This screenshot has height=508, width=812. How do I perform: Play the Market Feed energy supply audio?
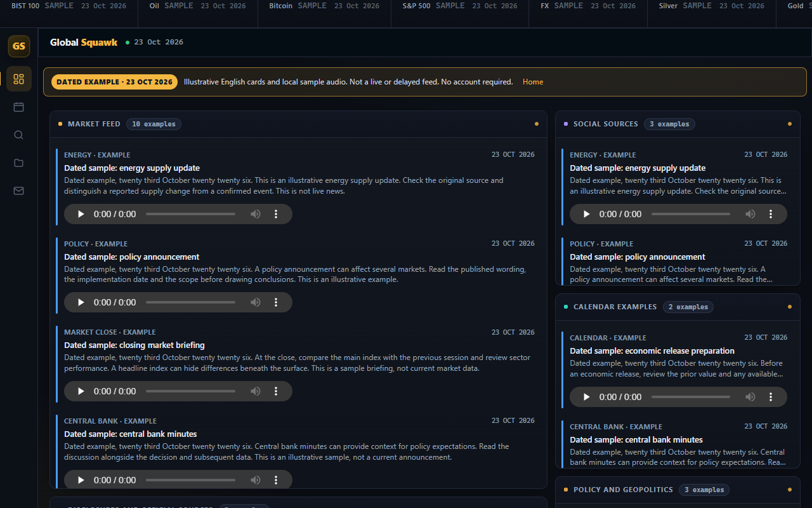[x=81, y=214]
